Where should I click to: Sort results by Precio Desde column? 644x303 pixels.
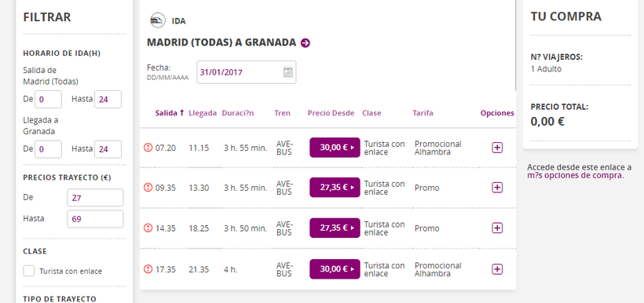click(331, 113)
